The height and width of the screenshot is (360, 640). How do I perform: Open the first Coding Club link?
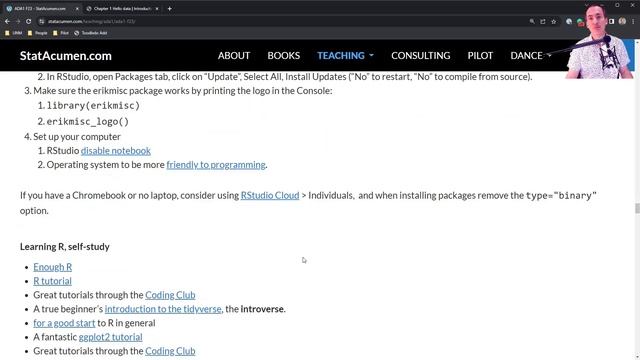pos(170,295)
